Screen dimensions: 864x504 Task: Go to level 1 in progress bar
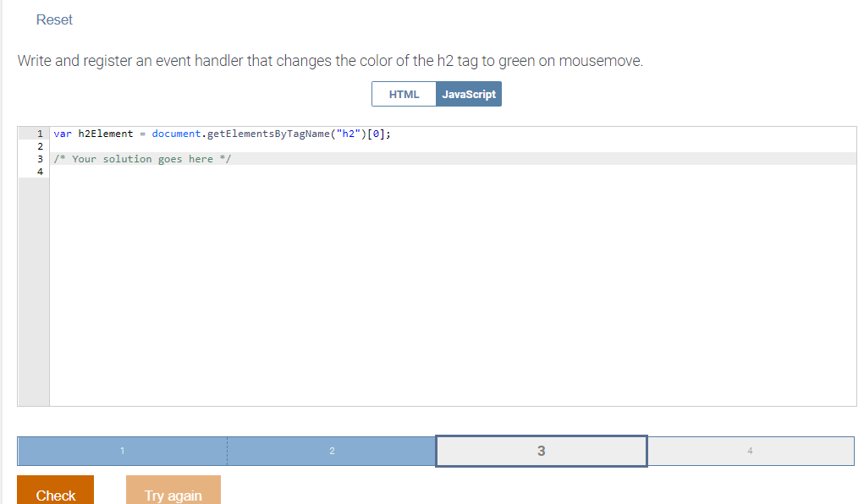[x=123, y=451]
